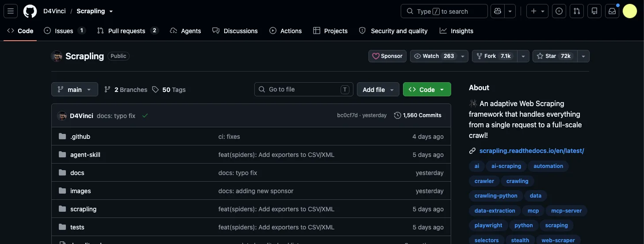644x244 pixels.
Task: Switch to the Agents tab
Action: pyautogui.click(x=185, y=31)
